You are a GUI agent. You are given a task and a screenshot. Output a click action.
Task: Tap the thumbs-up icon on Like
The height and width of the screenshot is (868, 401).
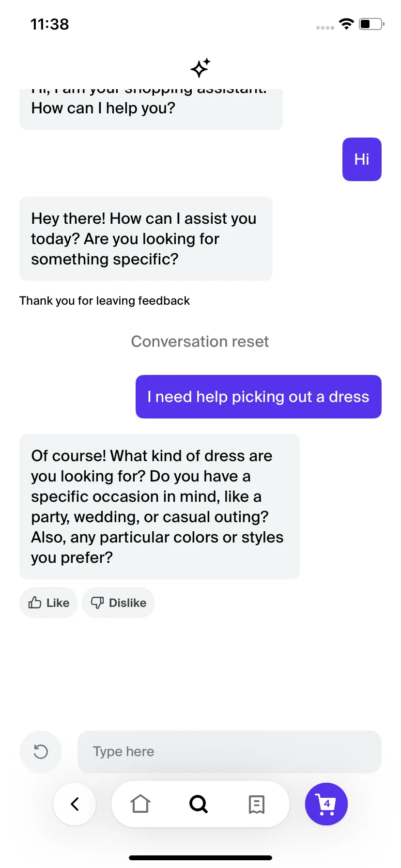pos(35,603)
